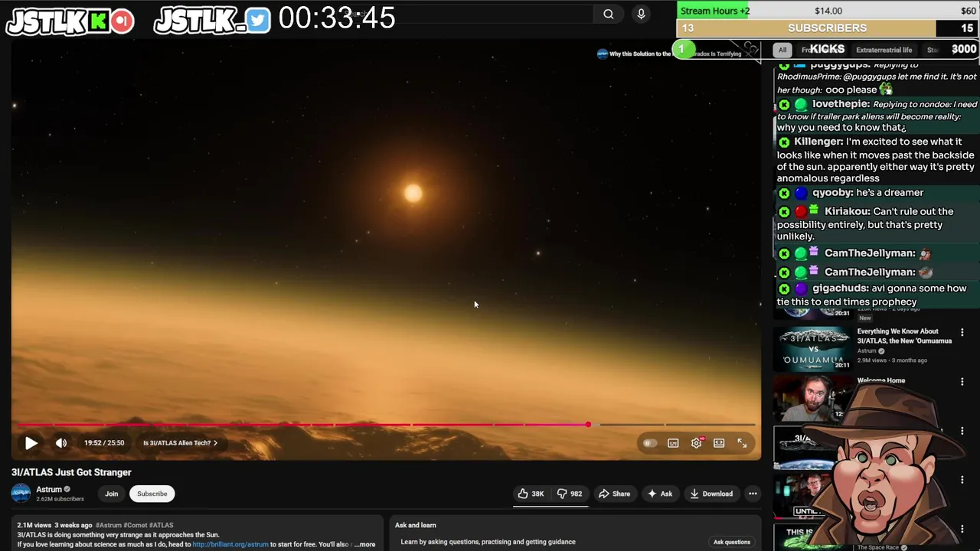Click green X icon beside Kiriakou's message
The image size is (980, 551).
point(784,212)
